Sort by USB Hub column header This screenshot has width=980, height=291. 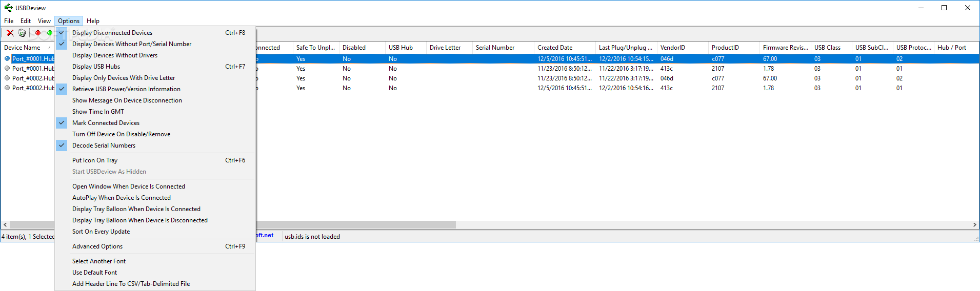[406, 48]
